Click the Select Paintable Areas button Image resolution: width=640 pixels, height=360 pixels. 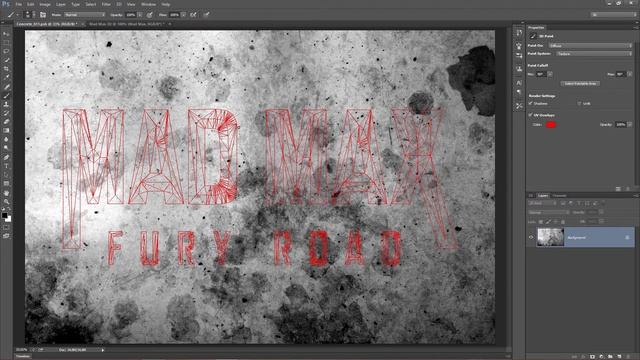[x=580, y=84]
